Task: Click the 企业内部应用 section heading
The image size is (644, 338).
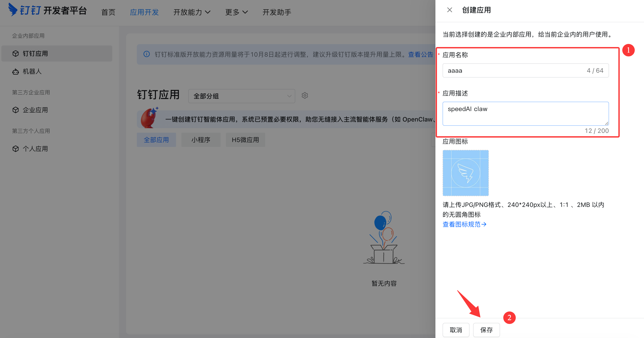Action: (x=28, y=36)
